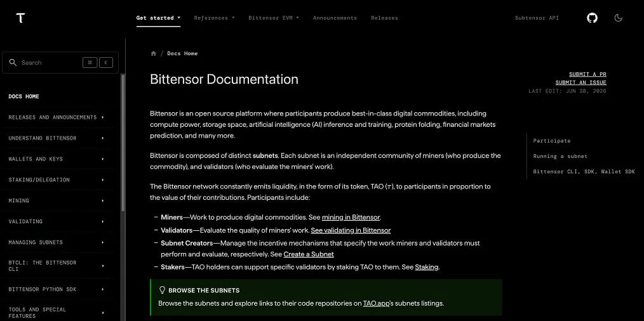
Task: Open the GitHub repository icon
Action: coord(592,18)
